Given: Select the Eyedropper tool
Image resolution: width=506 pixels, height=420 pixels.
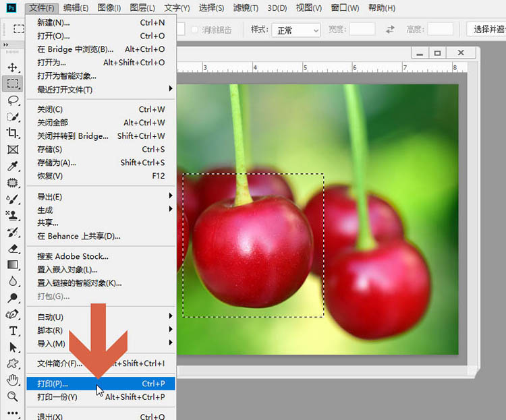Looking at the screenshot, I should coord(13,166).
